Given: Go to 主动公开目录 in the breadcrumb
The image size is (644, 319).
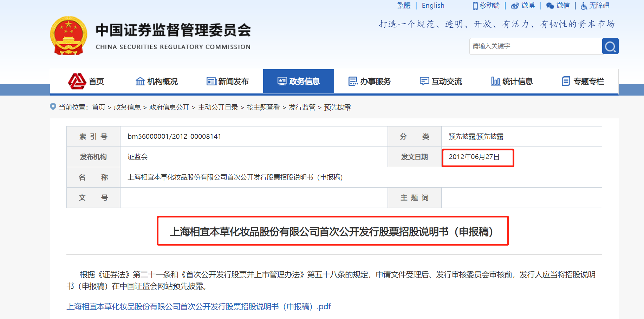Looking at the screenshot, I should click(218, 107).
